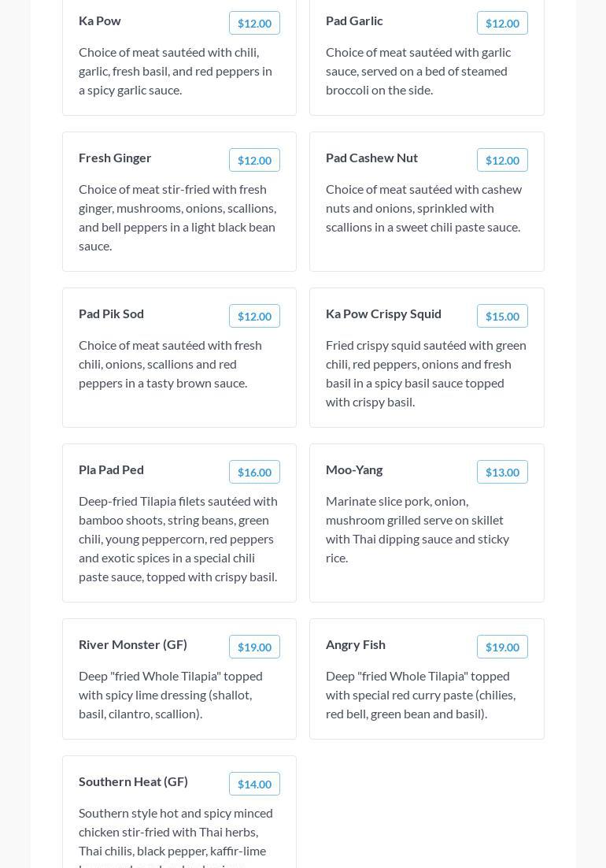Click the $13.00 price badge
The image size is (606, 868).
[502, 473]
